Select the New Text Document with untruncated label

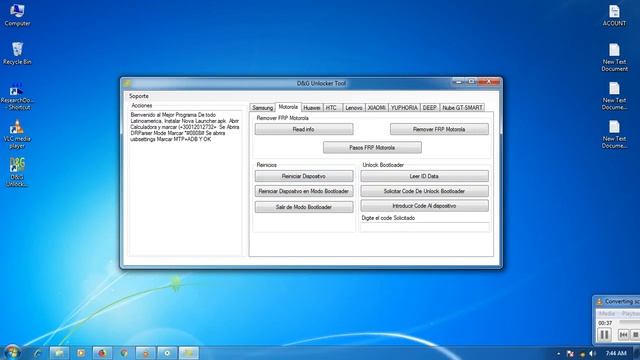click(614, 57)
